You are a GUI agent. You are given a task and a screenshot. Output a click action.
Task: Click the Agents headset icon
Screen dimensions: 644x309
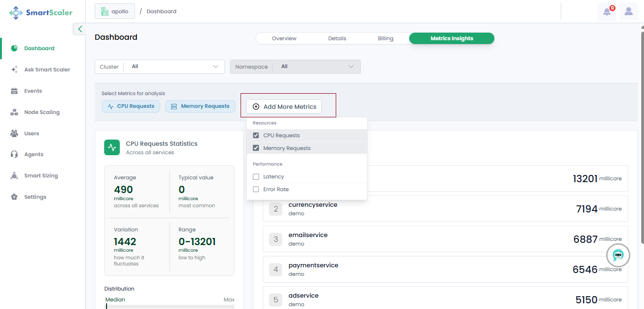coord(14,154)
